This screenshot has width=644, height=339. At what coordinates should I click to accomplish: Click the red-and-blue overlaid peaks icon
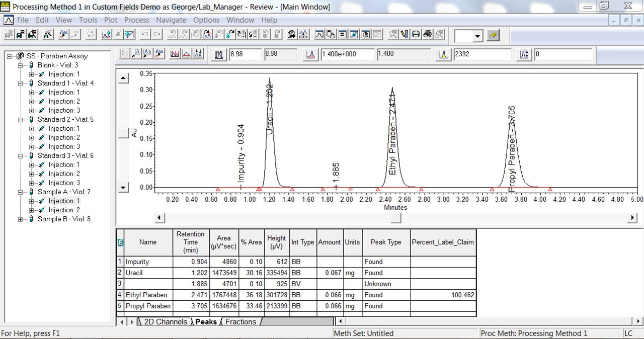tap(175, 53)
